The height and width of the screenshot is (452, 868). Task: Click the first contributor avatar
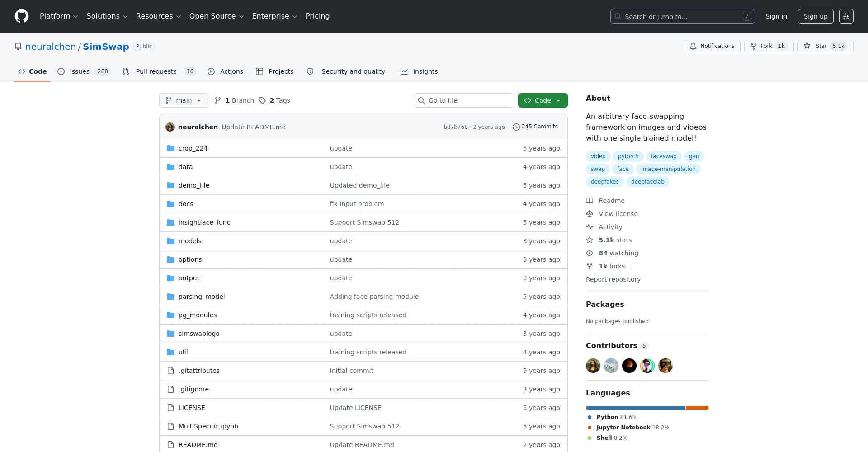coord(593,366)
